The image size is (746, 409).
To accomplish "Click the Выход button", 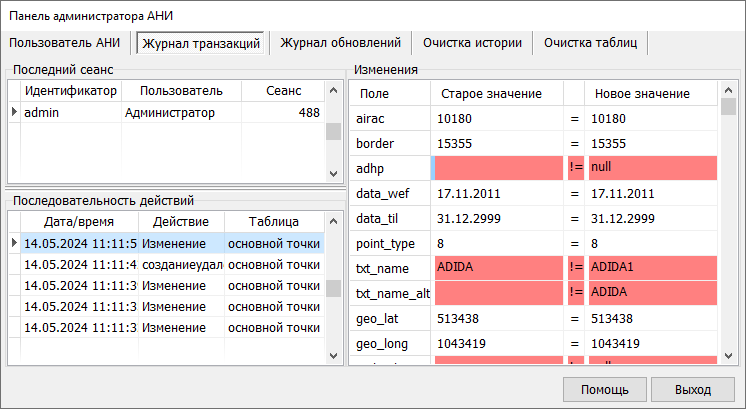I will [x=692, y=388].
